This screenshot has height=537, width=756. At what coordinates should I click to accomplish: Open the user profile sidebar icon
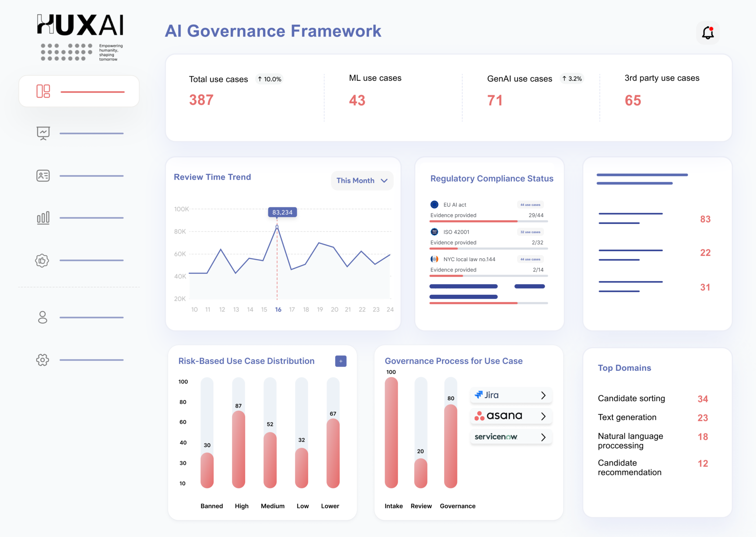pos(43,317)
